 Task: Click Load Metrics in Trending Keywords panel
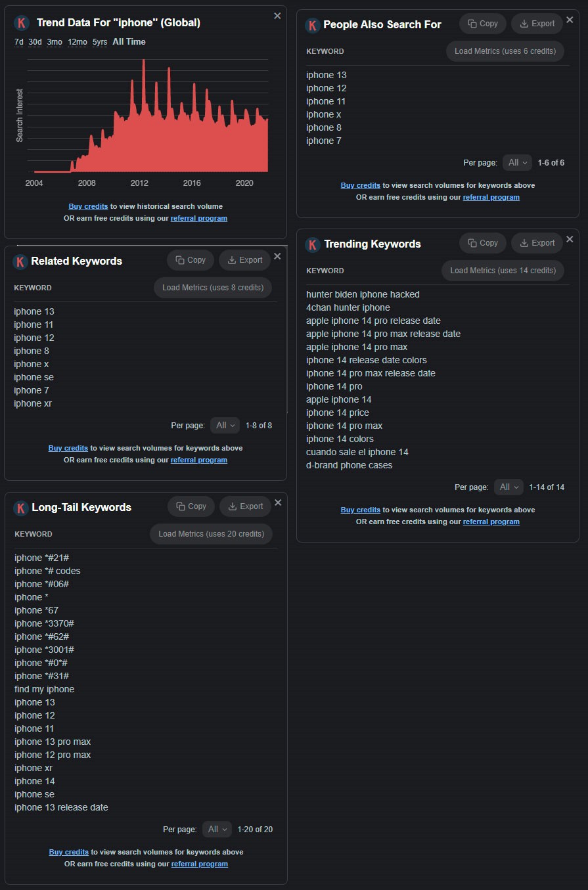[503, 270]
